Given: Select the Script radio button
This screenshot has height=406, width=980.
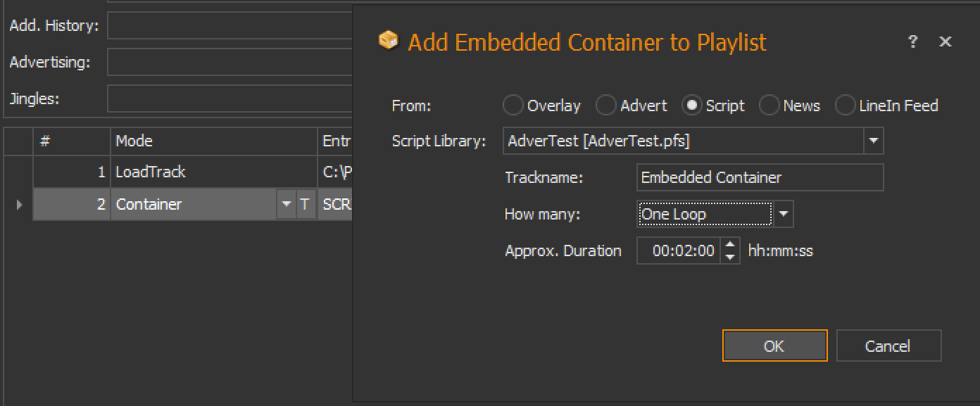Looking at the screenshot, I should click(692, 106).
